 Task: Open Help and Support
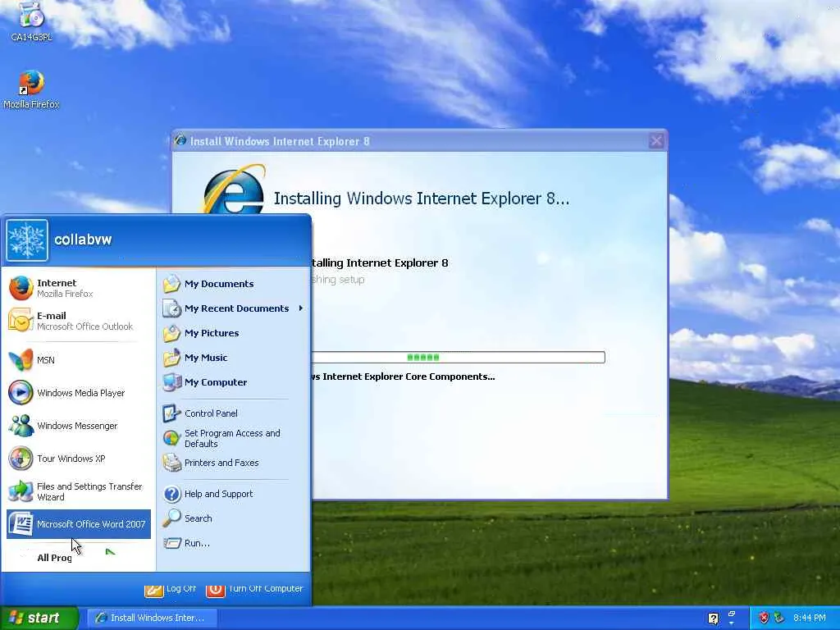pyautogui.click(x=234, y=493)
